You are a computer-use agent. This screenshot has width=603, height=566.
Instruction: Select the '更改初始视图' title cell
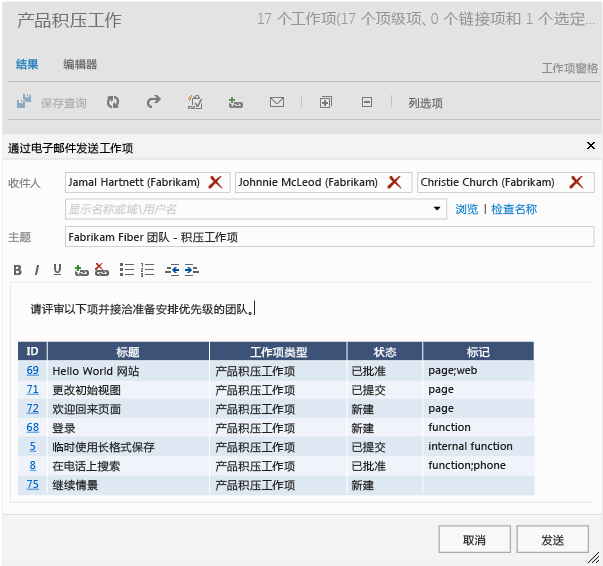(x=128, y=390)
